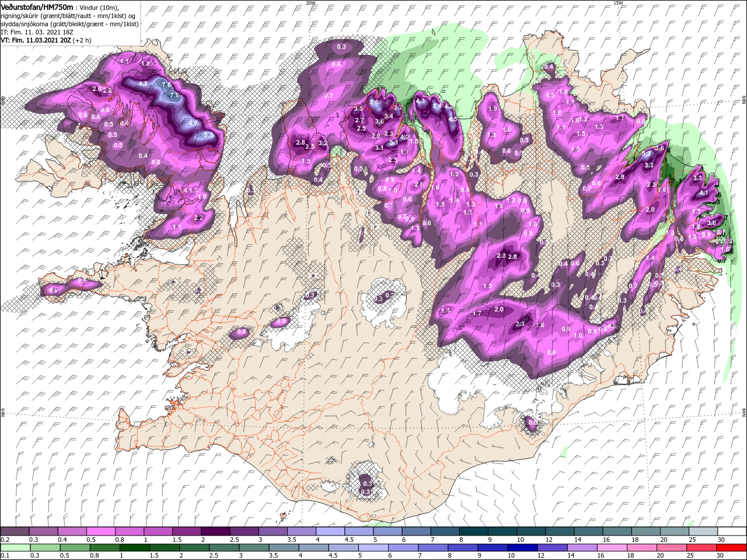Click the 3.8 value near the east coast
747x560 pixels.
pos(711,223)
